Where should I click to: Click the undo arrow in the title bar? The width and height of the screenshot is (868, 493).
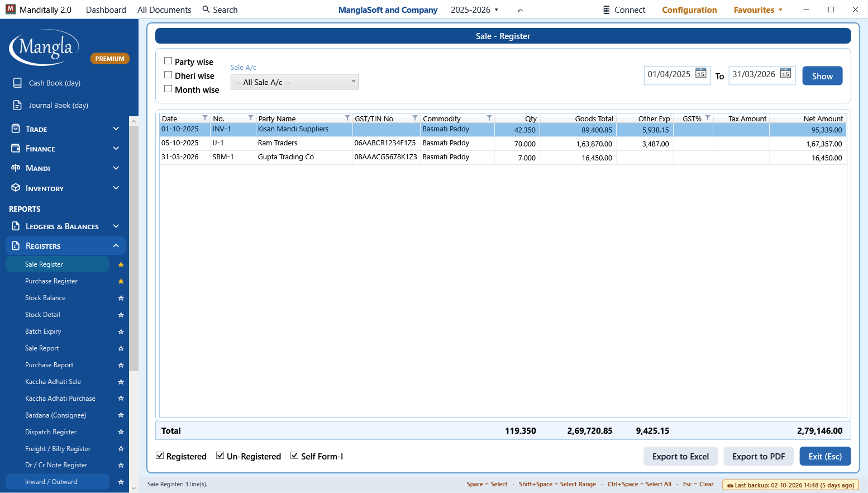coord(520,10)
